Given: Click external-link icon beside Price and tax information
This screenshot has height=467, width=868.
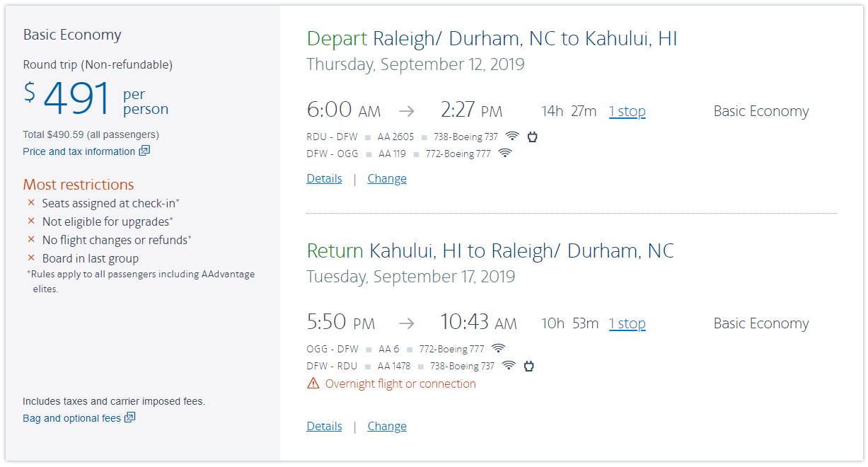Looking at the screenshot, I should click(144, 151).
